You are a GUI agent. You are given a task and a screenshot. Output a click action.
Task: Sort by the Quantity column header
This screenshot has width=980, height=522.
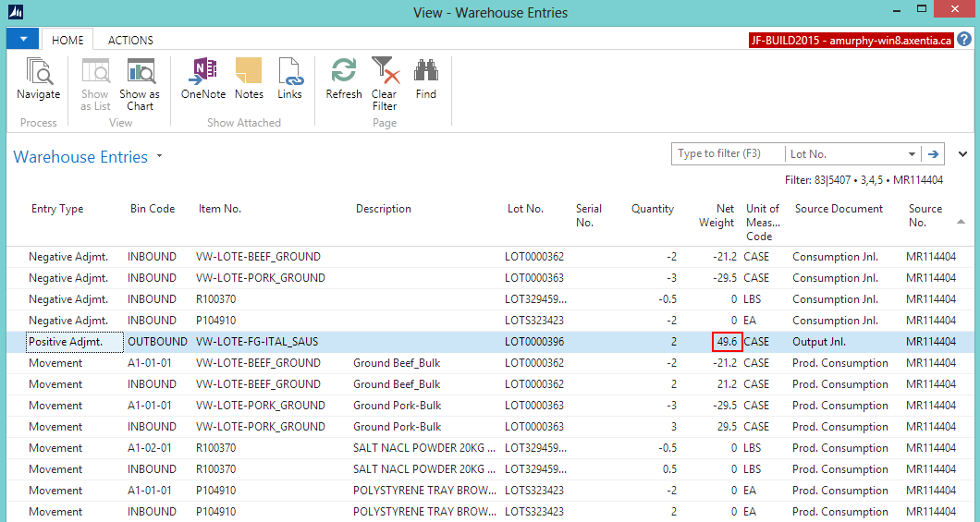pos(652,209)
